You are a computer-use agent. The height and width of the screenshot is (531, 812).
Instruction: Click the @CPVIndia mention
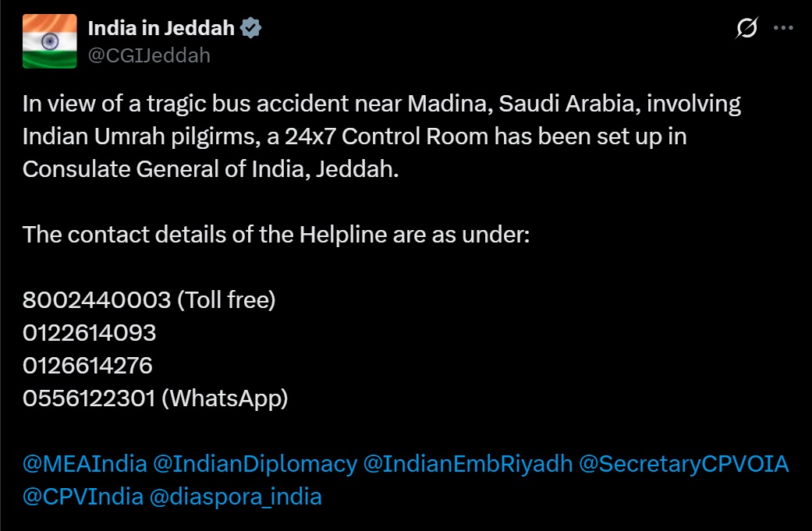83,497
